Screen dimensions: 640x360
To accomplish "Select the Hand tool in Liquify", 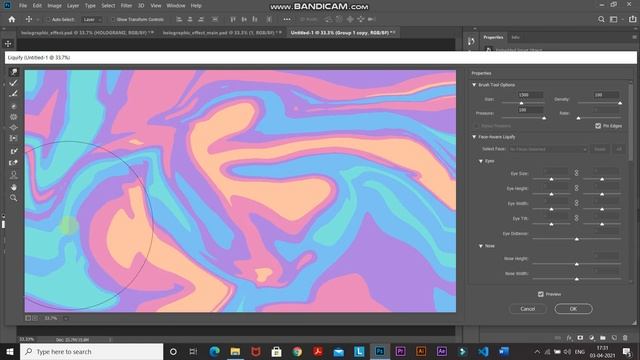I will pyautogui.click(x=13, y=187).
